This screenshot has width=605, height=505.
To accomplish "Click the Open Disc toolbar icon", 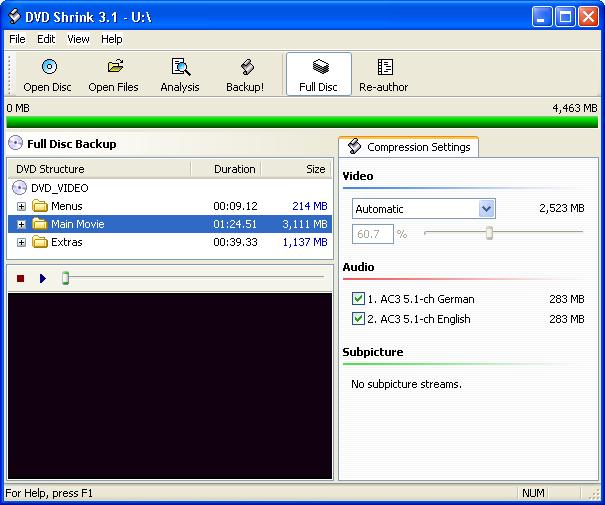I will pos(49,67).
